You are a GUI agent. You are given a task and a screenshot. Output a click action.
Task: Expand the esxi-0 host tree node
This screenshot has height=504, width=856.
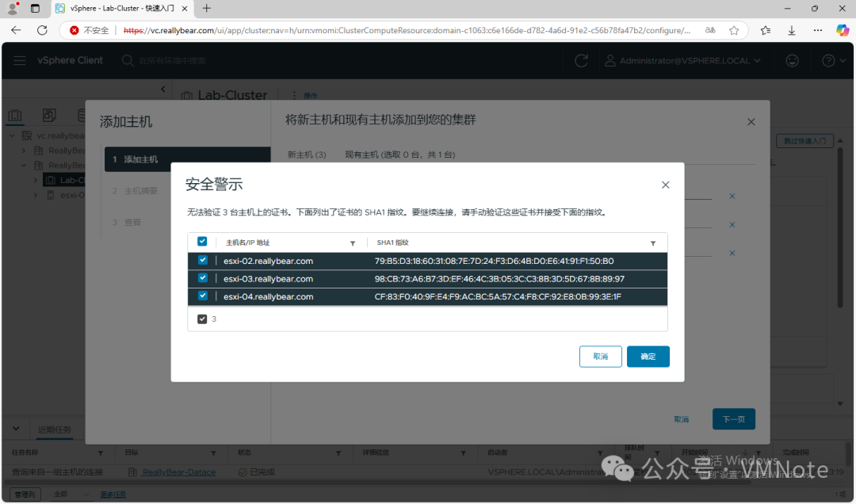[x=36, y=195]
